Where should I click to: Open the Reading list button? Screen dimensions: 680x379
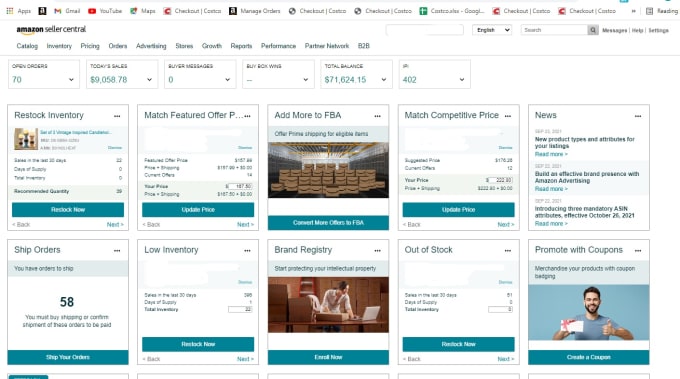coord(662,11)
